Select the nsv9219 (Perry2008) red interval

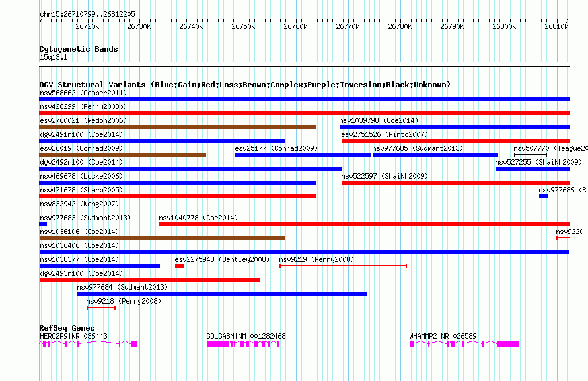343,266
